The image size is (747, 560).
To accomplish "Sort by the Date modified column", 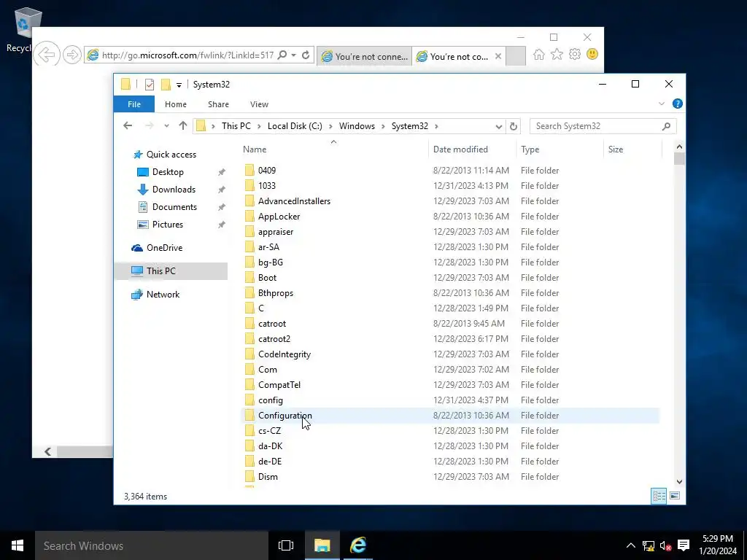I will pos(472,149).
